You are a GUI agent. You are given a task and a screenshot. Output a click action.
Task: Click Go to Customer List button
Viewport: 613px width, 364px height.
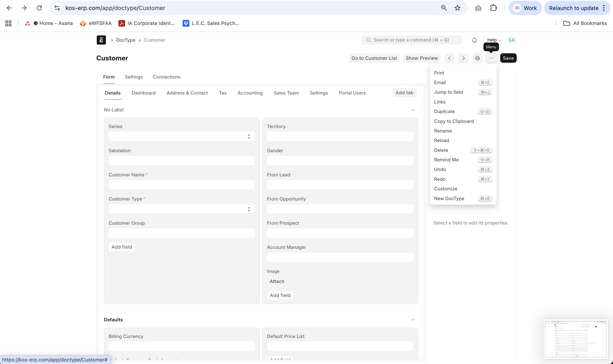[374, 58]
